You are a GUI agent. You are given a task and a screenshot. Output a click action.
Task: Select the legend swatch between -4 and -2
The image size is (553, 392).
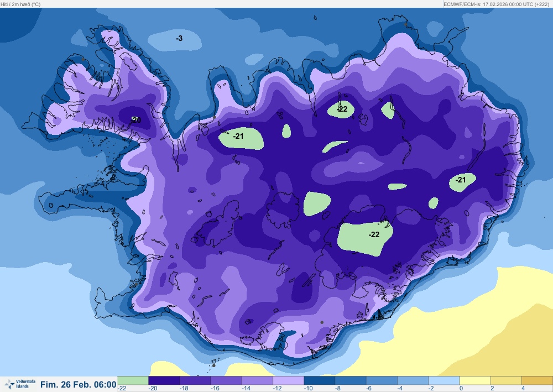pos(413,380)
